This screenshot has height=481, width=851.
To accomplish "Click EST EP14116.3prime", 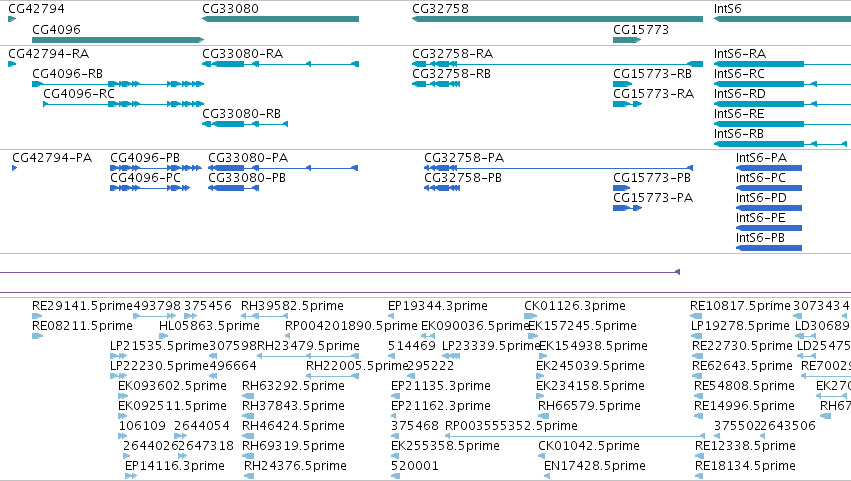I will point(174,466).
